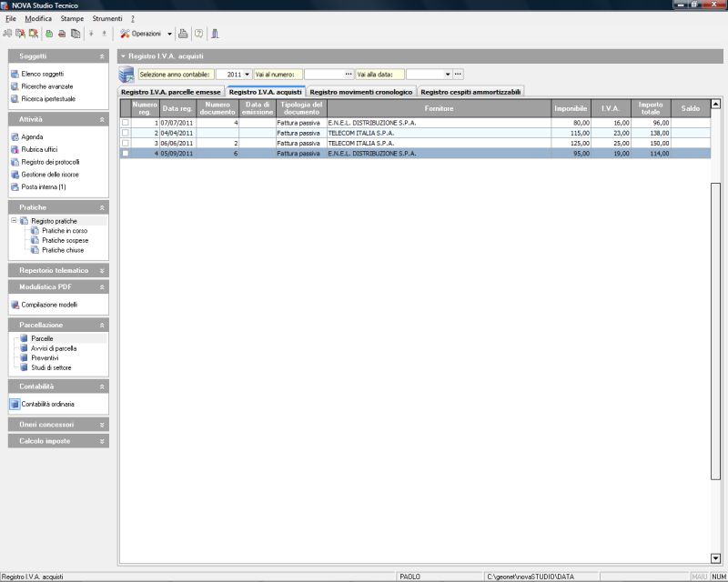The image size is (728, 582).
Task: Switch to Registro movimenti cronologico tab
Action: (x=362, y=92)
